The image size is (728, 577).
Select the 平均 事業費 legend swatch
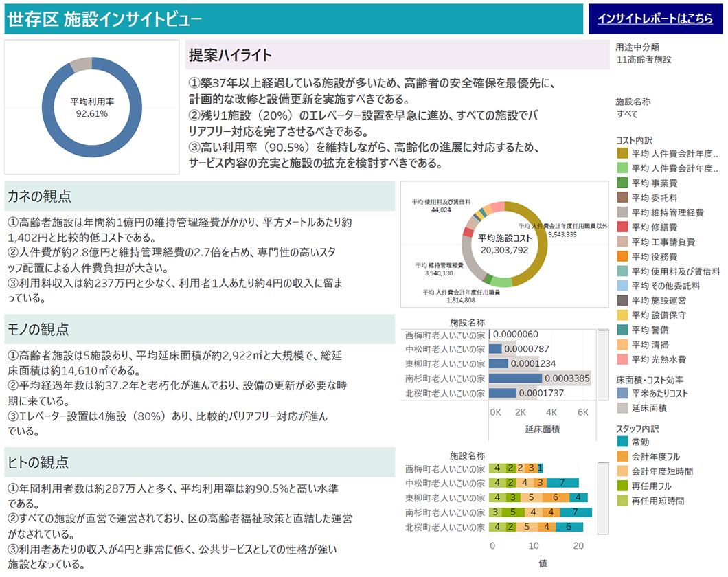pos(622,183)
